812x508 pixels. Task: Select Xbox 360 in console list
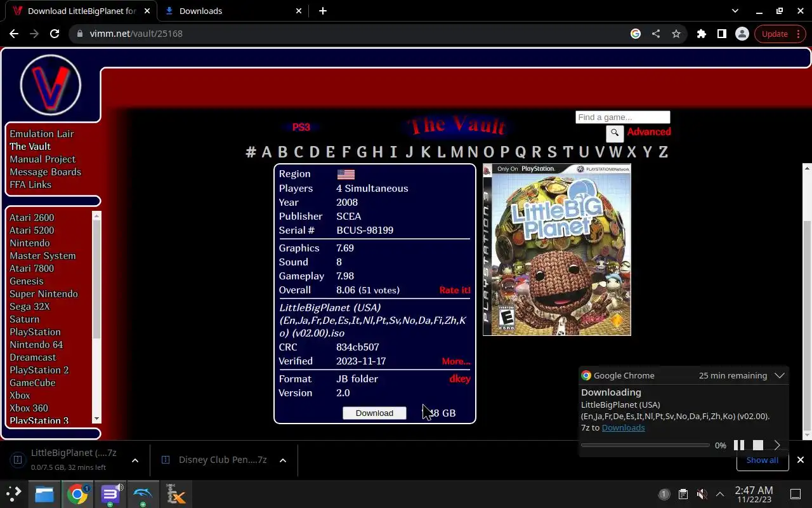[x=29, y=408]
